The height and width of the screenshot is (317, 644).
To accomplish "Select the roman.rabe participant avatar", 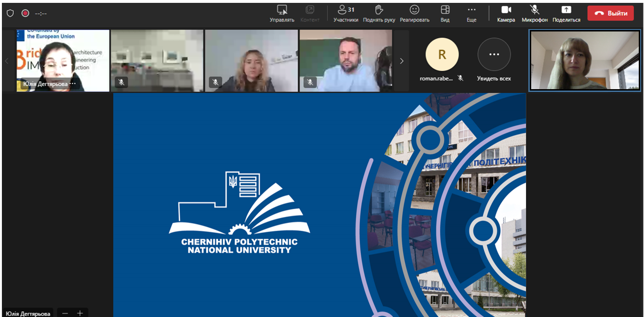I will pos(442,55).
